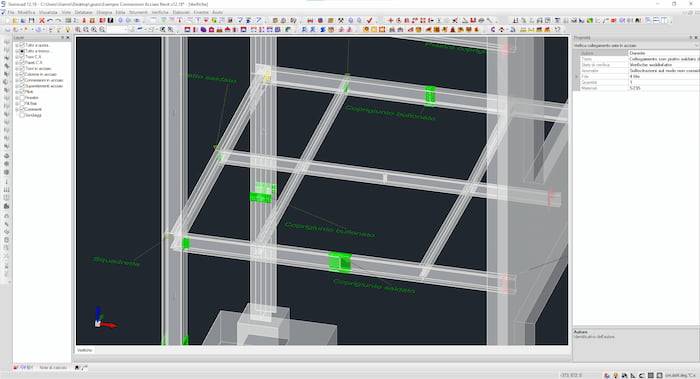Expand the File row in properties panel
This screenshot has height=379, width=700.
[x=576, y=76]
